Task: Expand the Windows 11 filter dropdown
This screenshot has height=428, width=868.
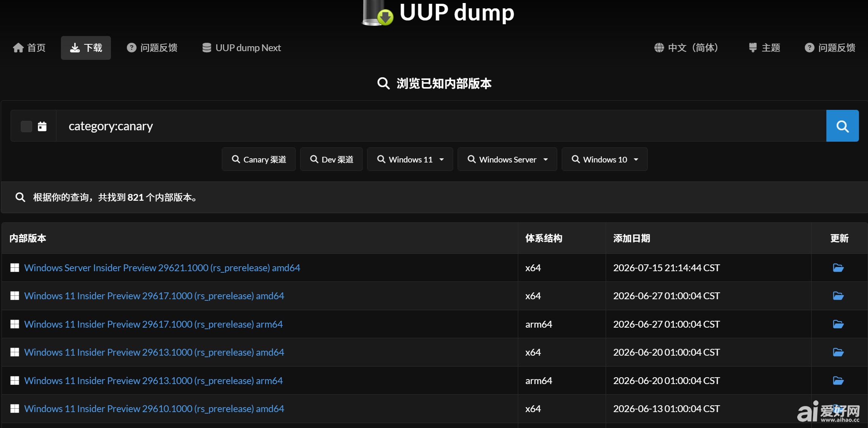Action: pyautogui.click(x=410, y=159)
